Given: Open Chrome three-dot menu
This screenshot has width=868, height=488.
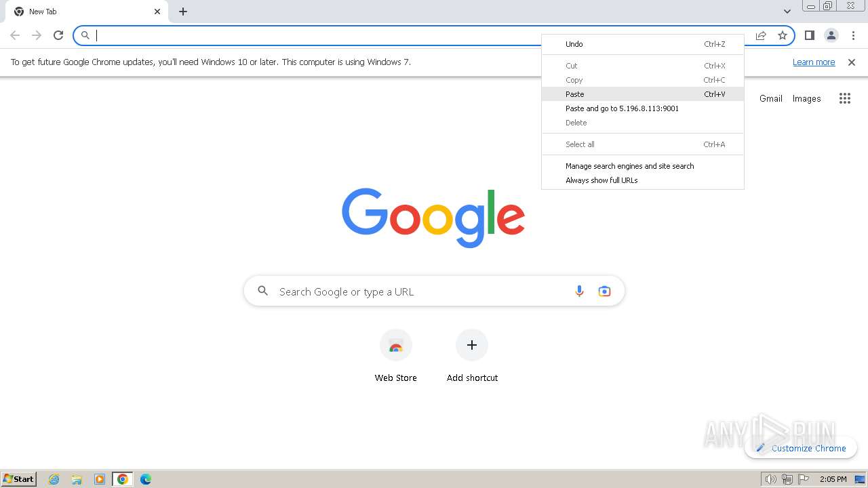Looking at the screenshot, I should point(853,35).
